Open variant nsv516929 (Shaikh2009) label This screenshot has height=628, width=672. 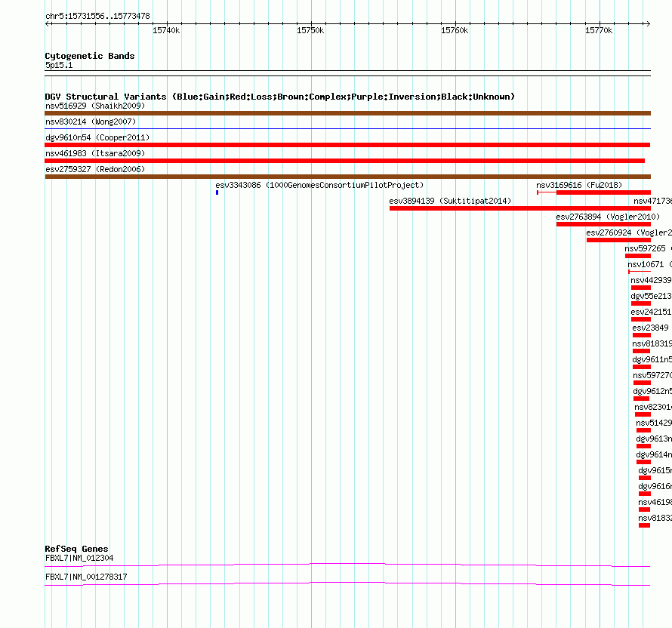(95, 106)
